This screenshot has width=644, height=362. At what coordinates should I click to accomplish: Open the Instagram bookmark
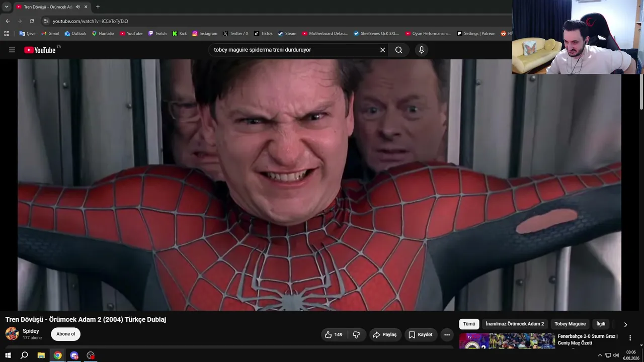point(205,34)
